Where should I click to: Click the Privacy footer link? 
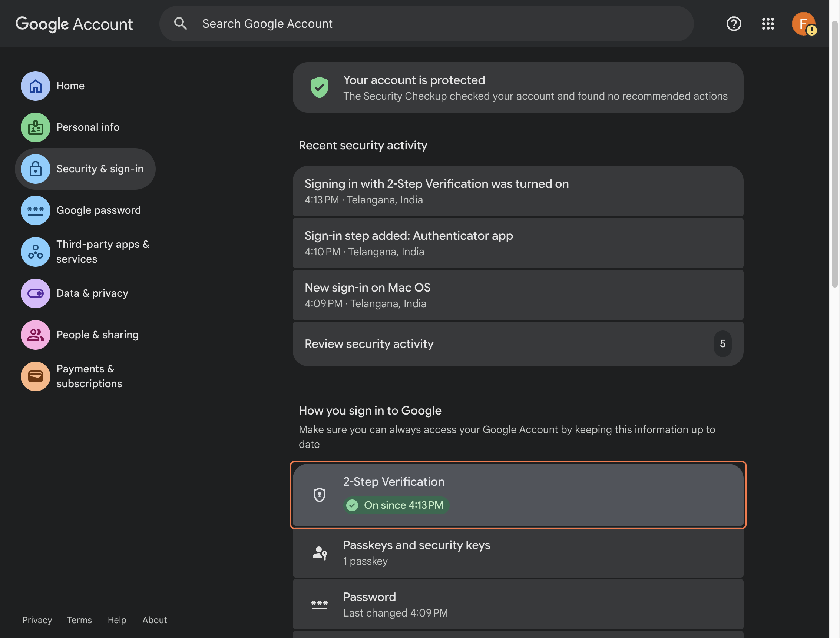tap(37, 620)
